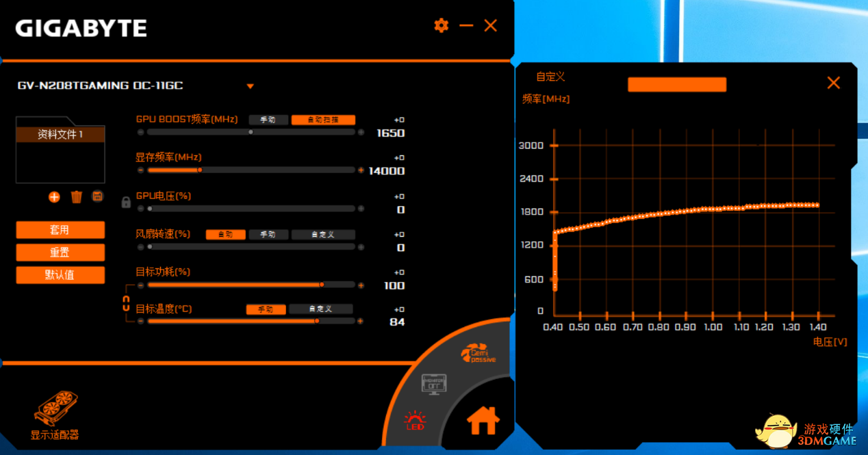Click the 显示适配器 graphics card icon
This screenshot has width=868, height=455.
click(x=55, y=408)
